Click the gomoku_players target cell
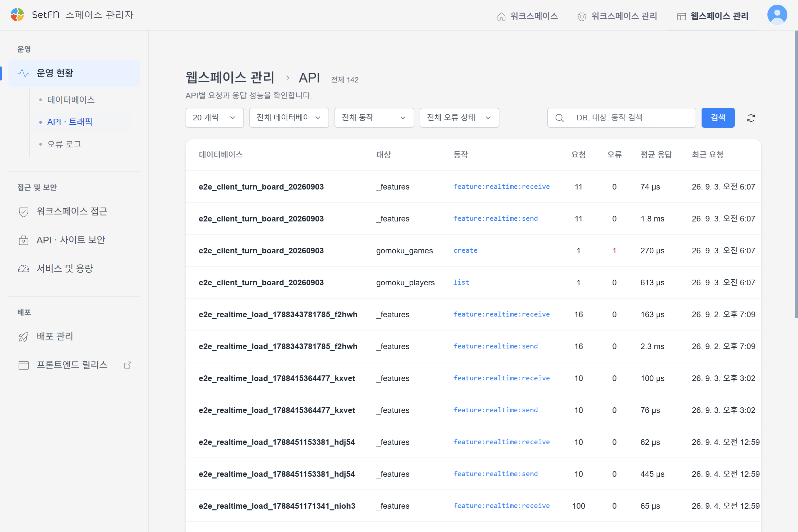 coord(405,283)
